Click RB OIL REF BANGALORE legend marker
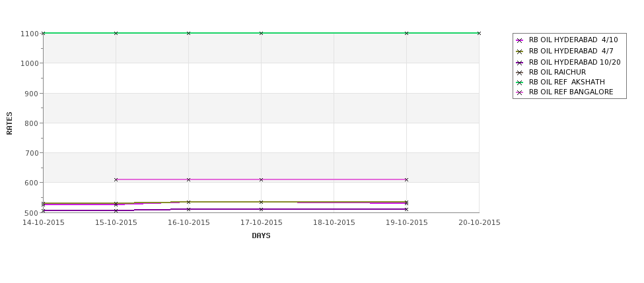This screenshot has width=644, height=283. click(520, 93)
